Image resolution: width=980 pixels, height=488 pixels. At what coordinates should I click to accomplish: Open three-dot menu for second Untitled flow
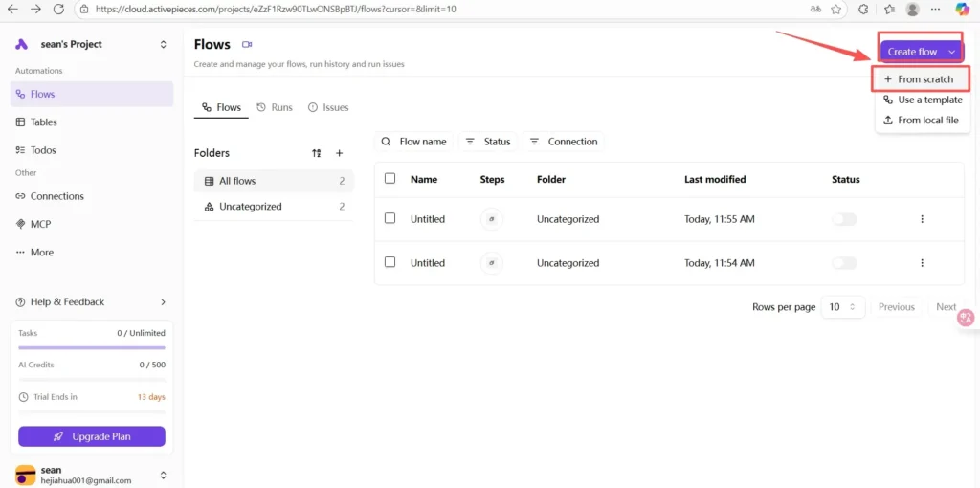922,263
